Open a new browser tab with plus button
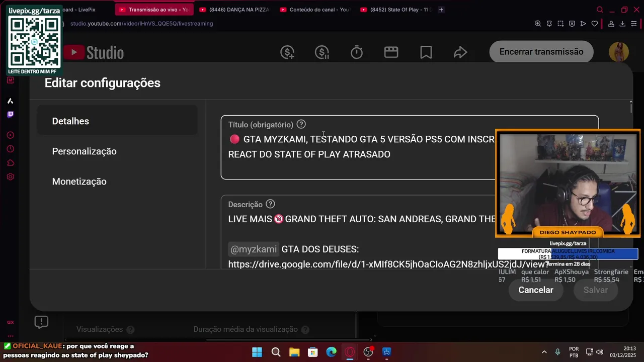 pos(441,10)
